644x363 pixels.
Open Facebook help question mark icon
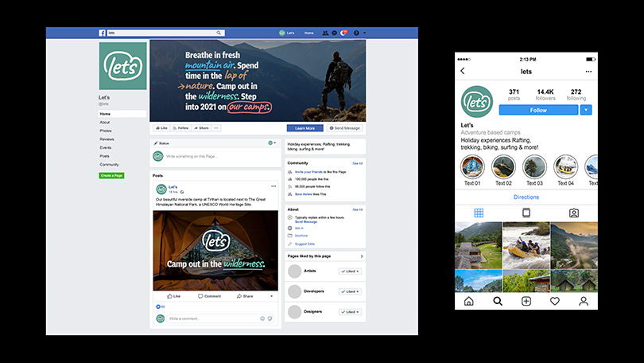(x=356, y=33)
